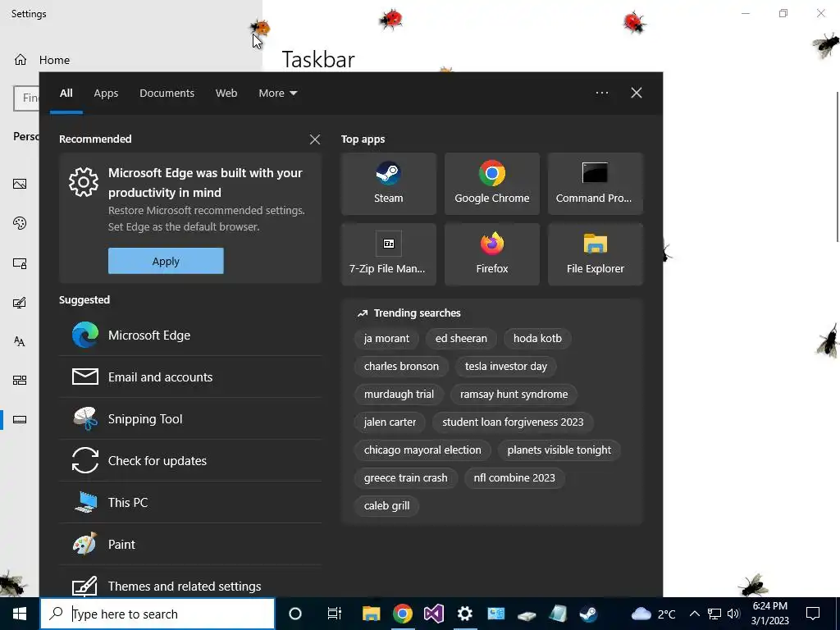840x630 pixels.
Task: Search trending topic ed sheeran
Action: 461,338
